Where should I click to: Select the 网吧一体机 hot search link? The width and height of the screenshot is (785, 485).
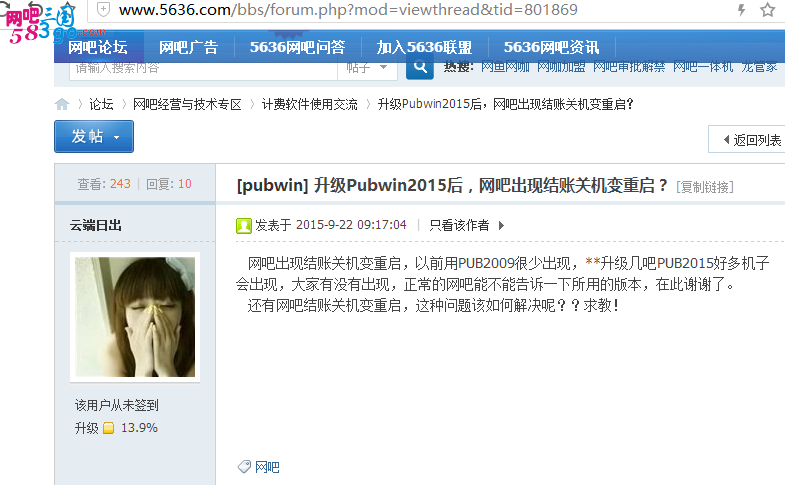[703, 67]
